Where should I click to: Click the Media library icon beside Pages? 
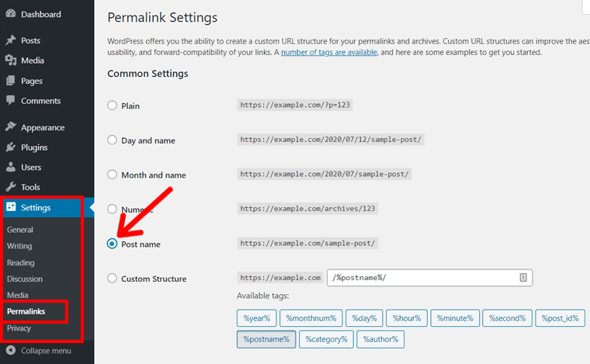tap(11, 61)
